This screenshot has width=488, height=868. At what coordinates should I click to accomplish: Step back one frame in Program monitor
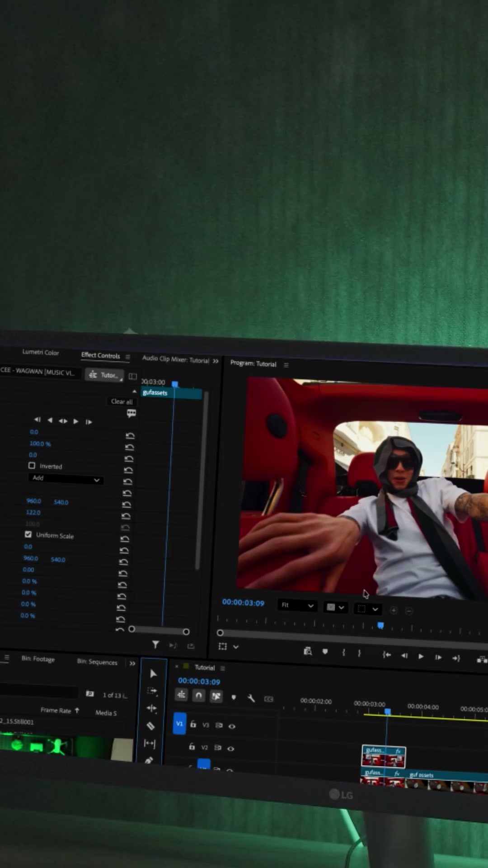click(x=404, y=655)
